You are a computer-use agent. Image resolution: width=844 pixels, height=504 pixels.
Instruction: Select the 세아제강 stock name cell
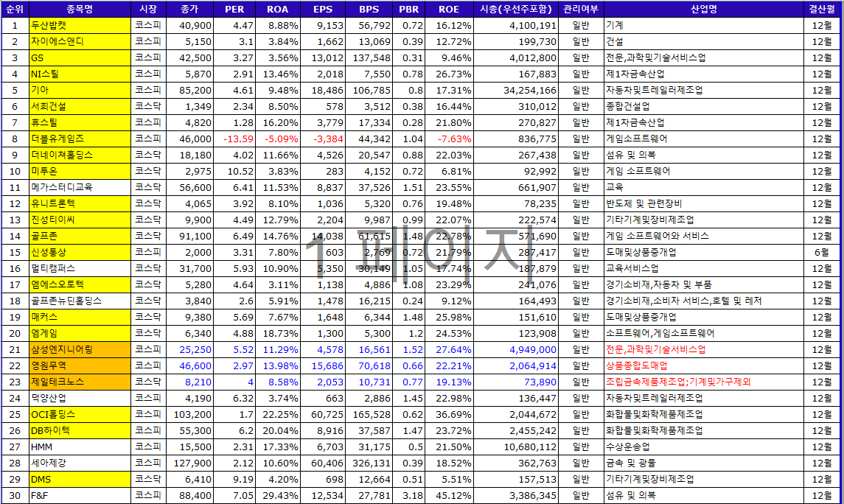[x=80, y=463]
